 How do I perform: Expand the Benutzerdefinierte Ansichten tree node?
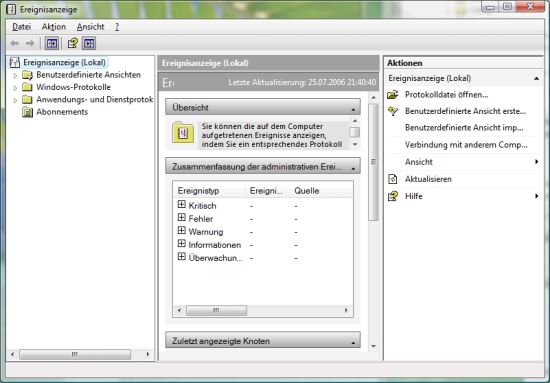(15, 75)
